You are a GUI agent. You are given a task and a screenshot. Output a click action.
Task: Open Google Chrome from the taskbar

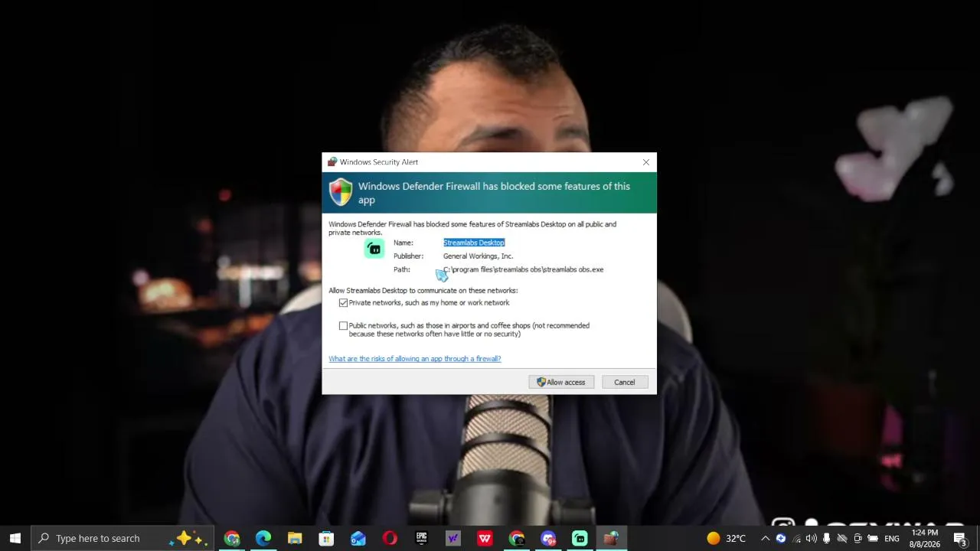(x=232, y=539)
